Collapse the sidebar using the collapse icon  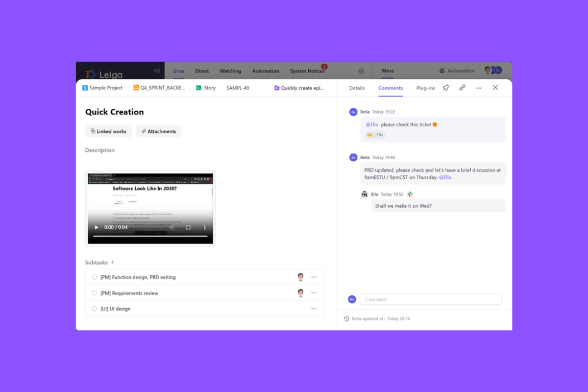click(x=157, y=71)
